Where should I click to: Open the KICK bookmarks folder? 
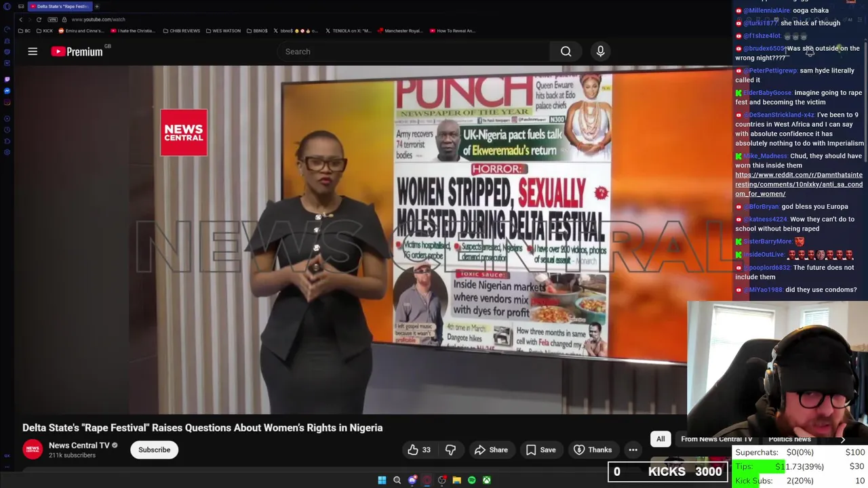point(45,30)
